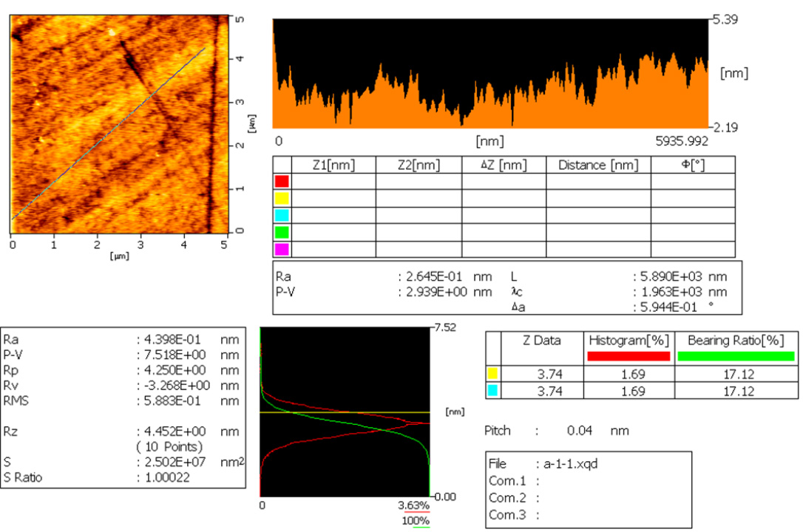
Task: Click the Distance [nm] column header
Action: point(597,165)
